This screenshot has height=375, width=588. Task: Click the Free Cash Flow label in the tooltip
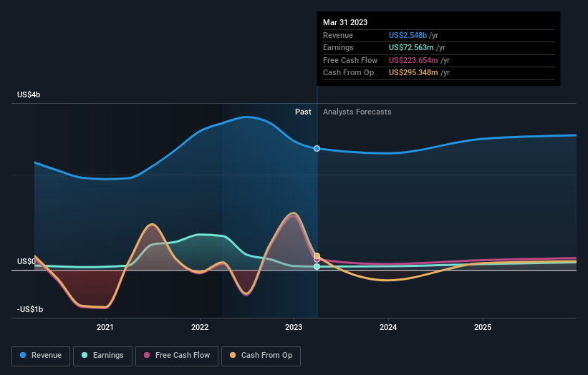[x=350, y=60]
